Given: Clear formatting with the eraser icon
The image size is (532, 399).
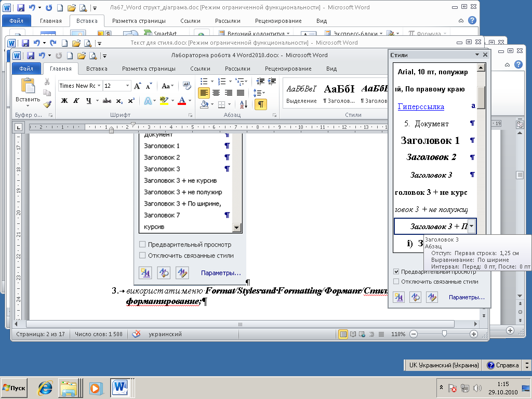Looking at the screenshot, I should point(187,85).
